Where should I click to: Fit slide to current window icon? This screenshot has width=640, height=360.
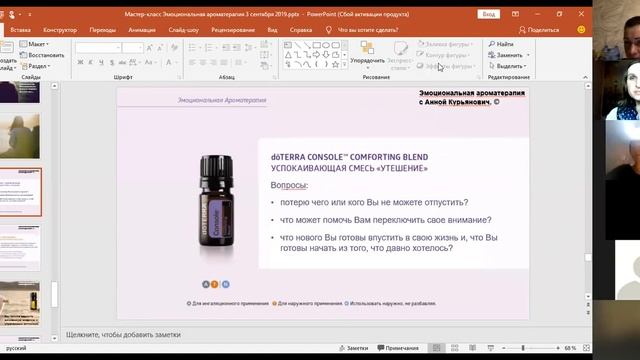[587, 348]
